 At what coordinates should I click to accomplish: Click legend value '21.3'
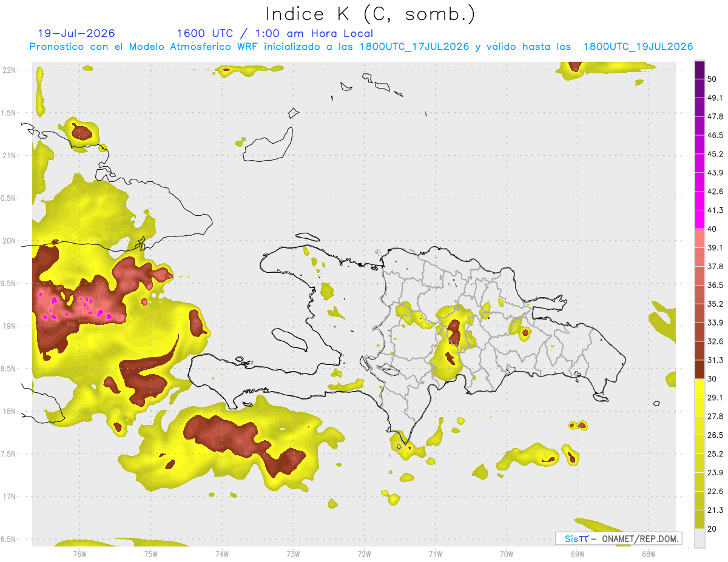point(715,510)
